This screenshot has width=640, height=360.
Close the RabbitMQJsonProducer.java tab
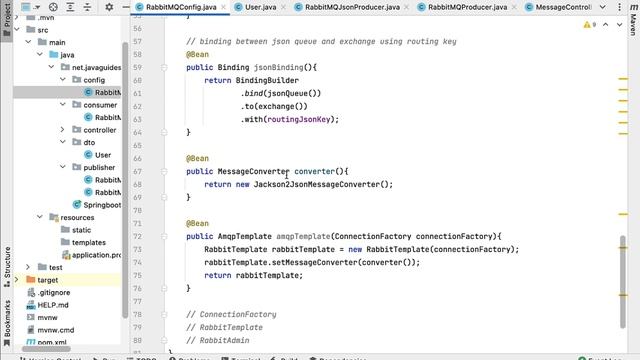(407, 7)
